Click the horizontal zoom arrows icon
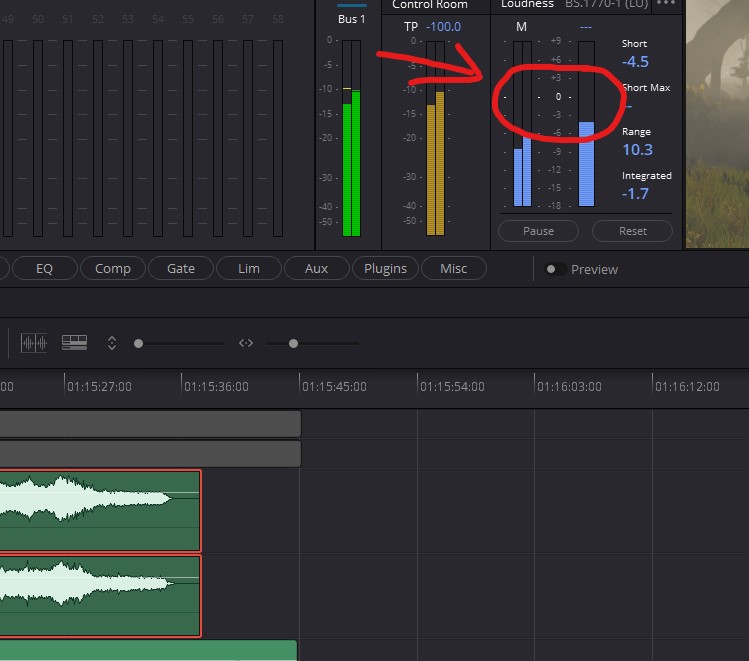 click(246, 343)
